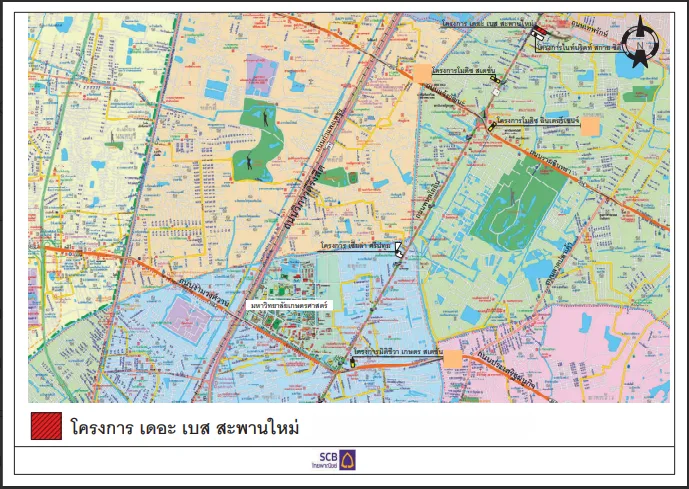The width and height of the screenshot is (689, 489).
Task: Click white marker for ไนท์บริดจ์ สกาย ซิตี้
Action: pyautogui.click(x=537, y=36)
